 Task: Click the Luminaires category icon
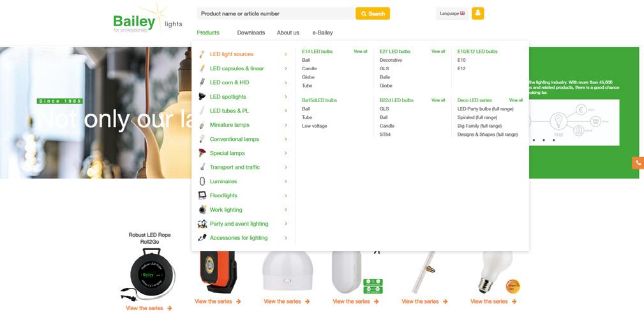(202, 181)
